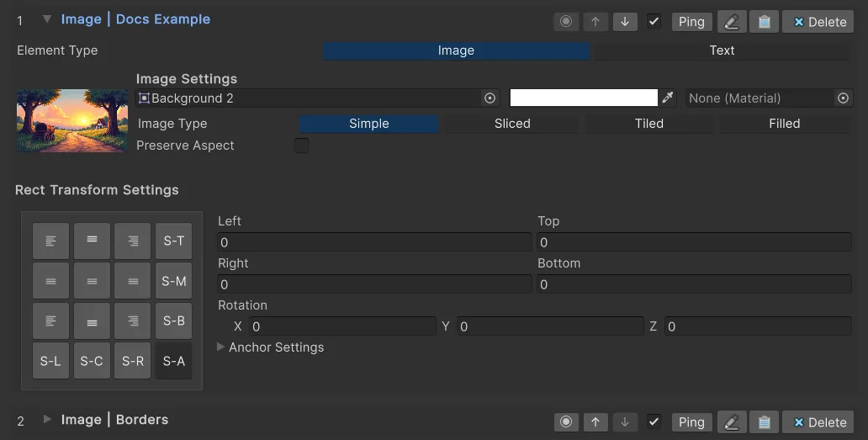Click the Right offset field
This screenshot has width=868, height=440.
(375, 284)
